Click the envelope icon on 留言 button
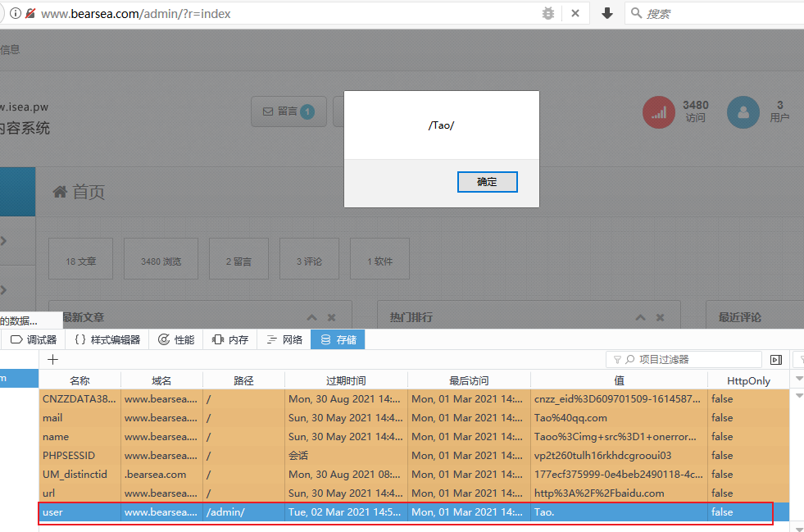Image resolution: width=804 pixels, height=532 pixels. [268, 111]
